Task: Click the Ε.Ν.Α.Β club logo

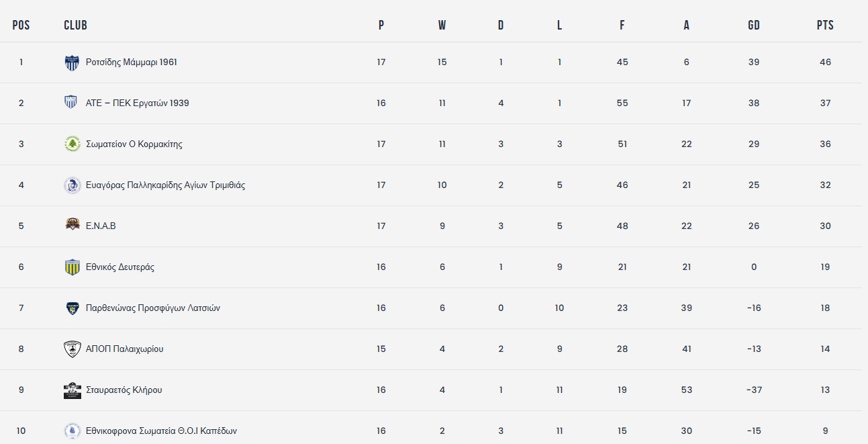Action: coord(72,225)
